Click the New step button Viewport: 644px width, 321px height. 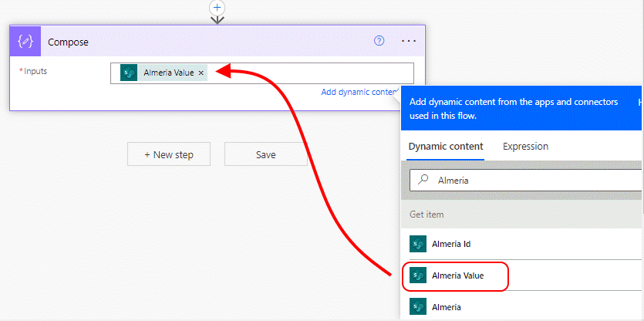pos(169,154)
